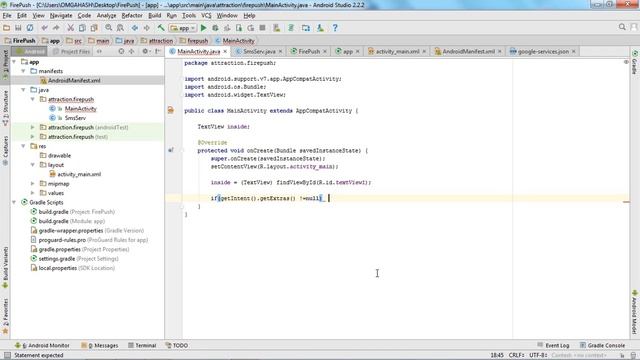
Task: Click the Open folder toolbar icon
Action: click(x=7, y=28)
